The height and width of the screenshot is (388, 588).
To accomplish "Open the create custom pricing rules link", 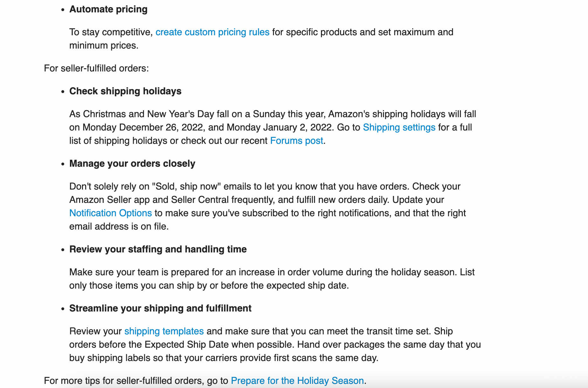I will point(212,32).
